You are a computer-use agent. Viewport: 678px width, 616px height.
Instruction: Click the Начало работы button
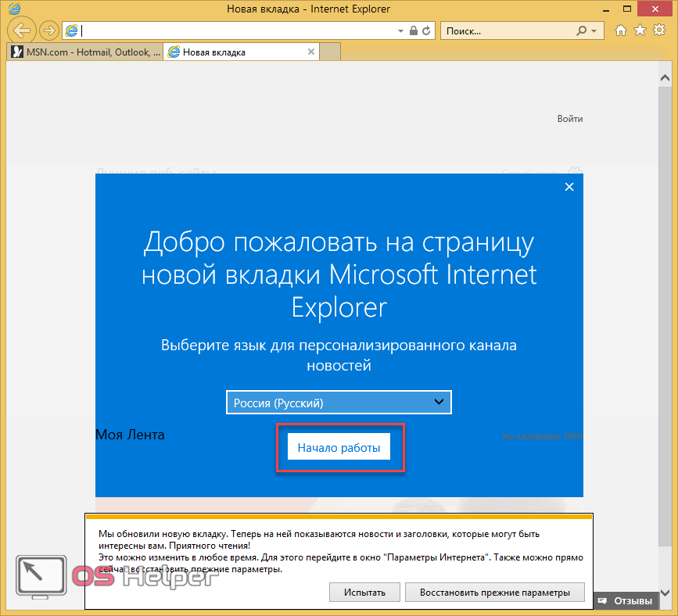tap(339, 448)
